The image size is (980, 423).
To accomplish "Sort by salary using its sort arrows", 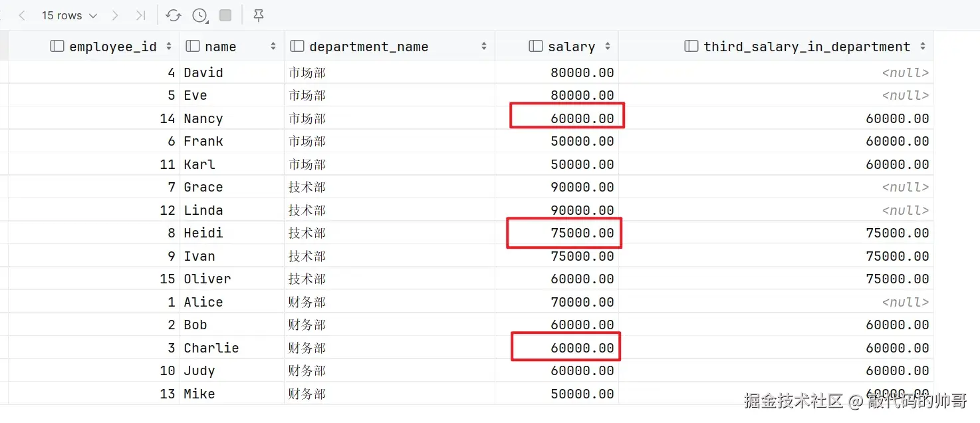I will tap(607, 47).
